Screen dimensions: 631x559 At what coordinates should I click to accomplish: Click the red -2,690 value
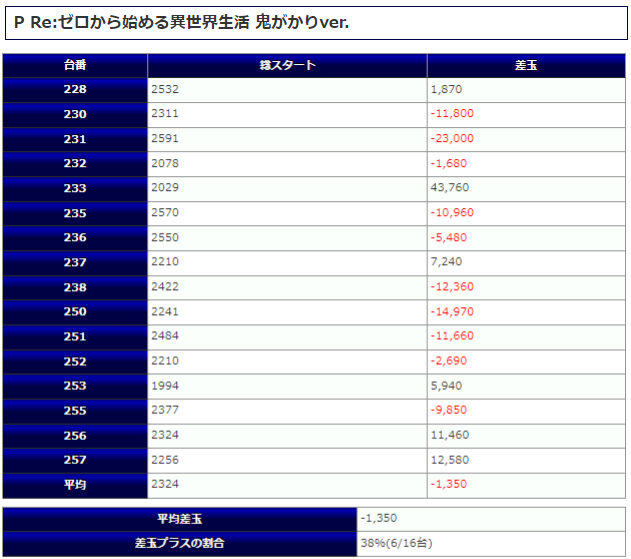(x=449, y=361)
